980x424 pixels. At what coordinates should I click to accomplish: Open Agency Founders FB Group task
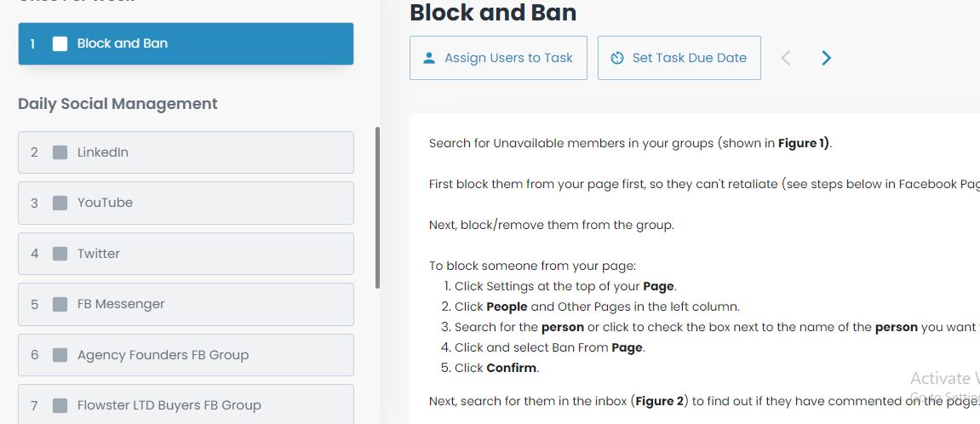[x=186, y=355]
